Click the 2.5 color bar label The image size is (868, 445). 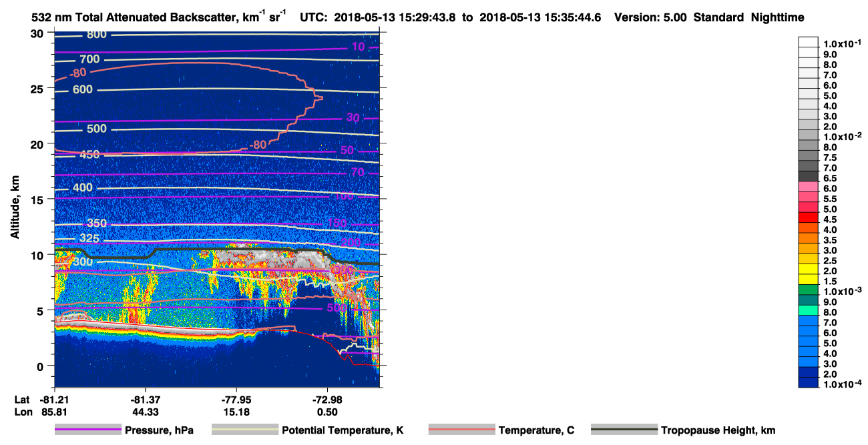pyautogui.click(x=830, y=260)
